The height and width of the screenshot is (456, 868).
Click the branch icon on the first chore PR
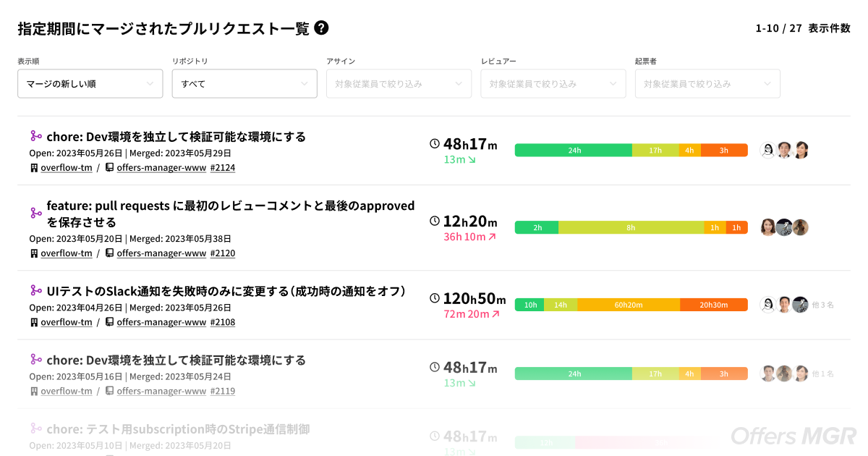(x=35, y=136)
